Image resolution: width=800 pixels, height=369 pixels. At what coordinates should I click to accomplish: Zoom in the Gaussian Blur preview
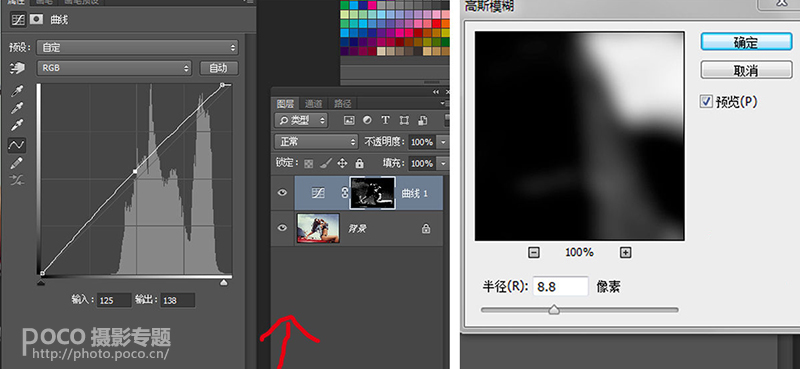click(x=626, y=252)
